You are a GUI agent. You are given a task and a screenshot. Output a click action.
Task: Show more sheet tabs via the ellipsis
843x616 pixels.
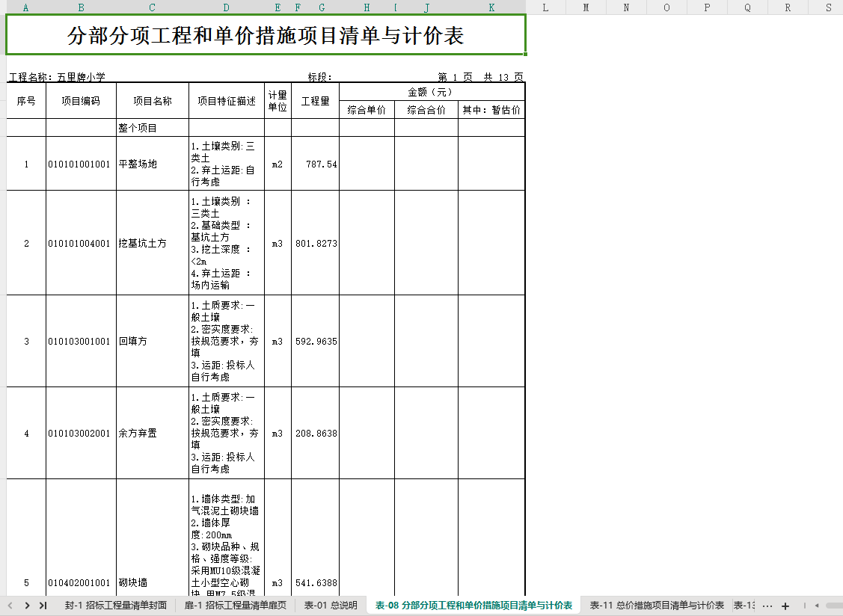[767, 606]
